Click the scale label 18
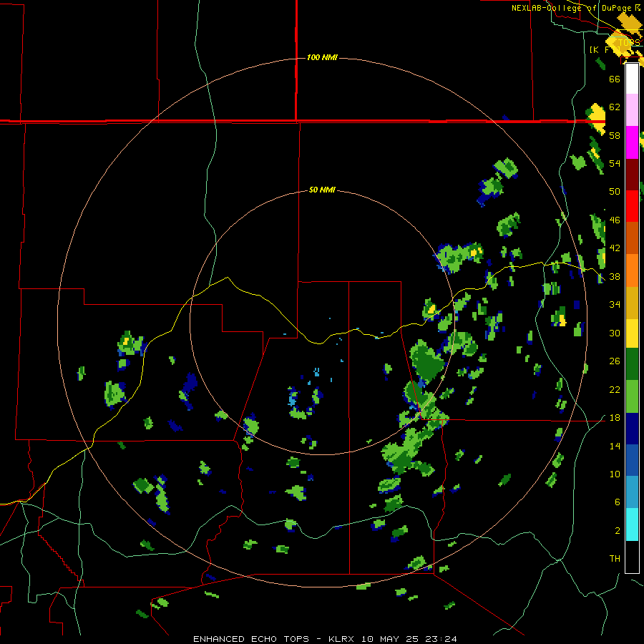Screen dimensions: 644x644 (615, 418)
